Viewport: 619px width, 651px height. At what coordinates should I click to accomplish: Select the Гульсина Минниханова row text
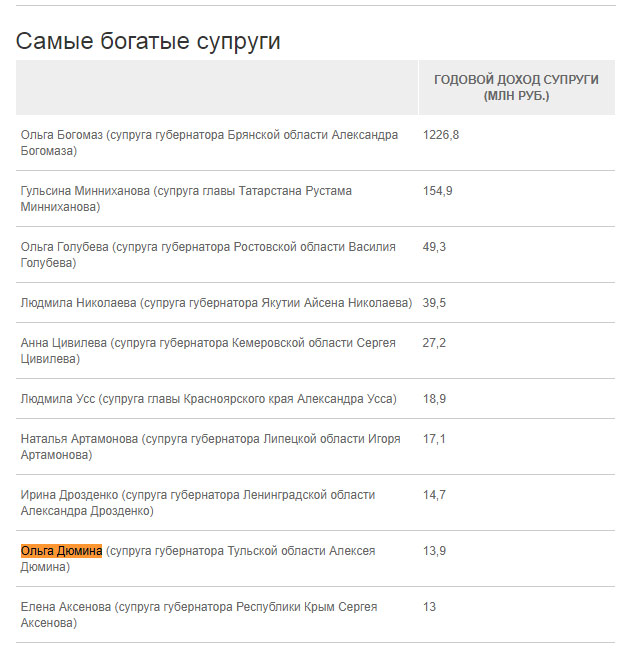click(x=186, y=198)
